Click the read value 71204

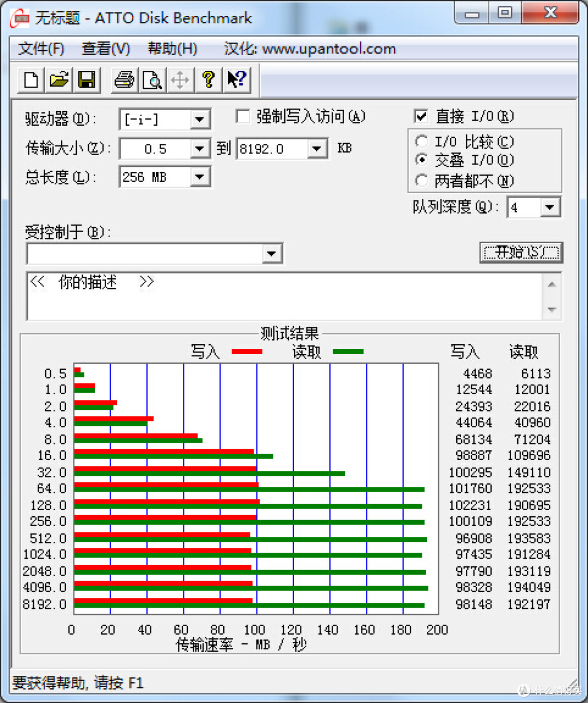tap(532, 439)
